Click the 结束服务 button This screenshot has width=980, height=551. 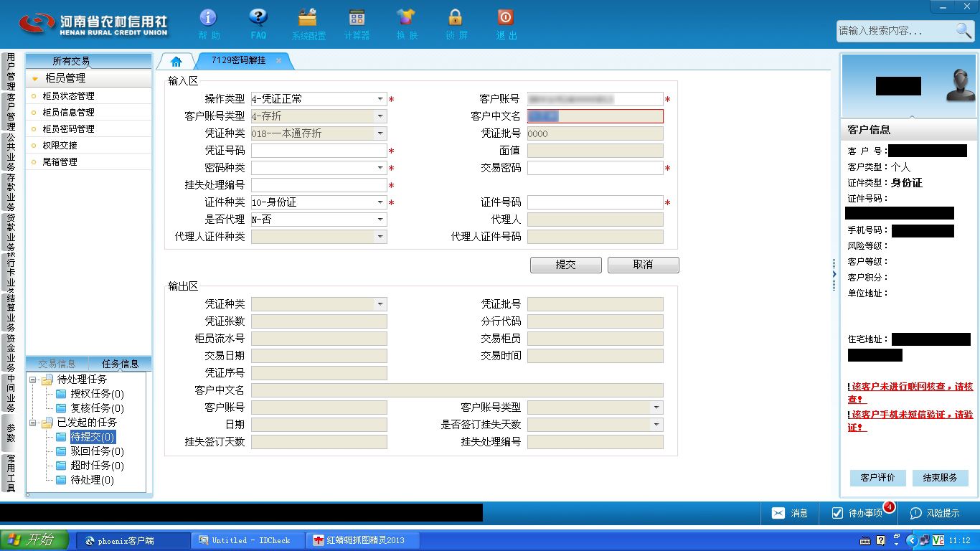coord(941,478)
